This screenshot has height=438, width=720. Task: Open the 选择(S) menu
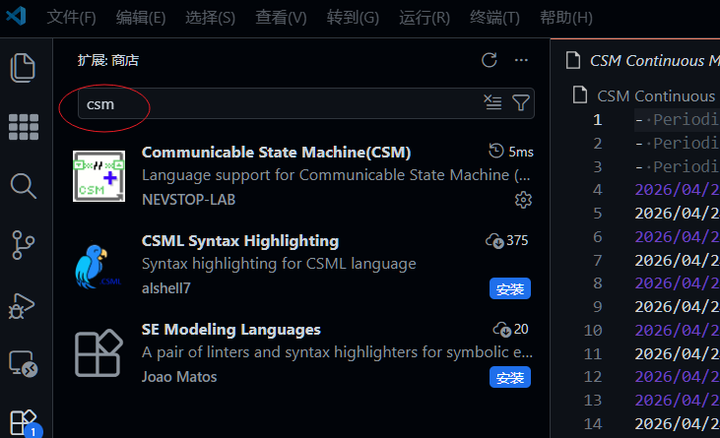(x=210, y=18)
